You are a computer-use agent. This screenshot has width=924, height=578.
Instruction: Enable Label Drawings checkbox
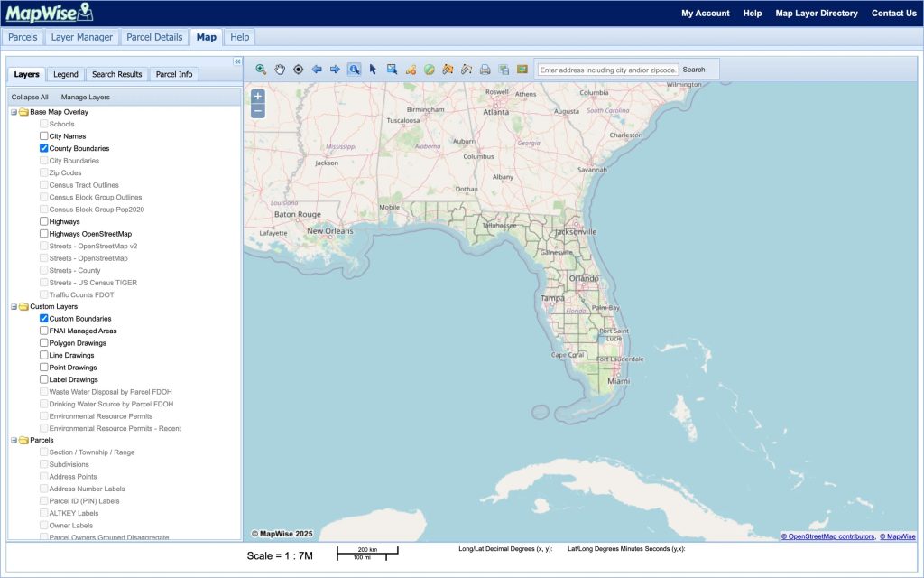[x=43, y=379]
